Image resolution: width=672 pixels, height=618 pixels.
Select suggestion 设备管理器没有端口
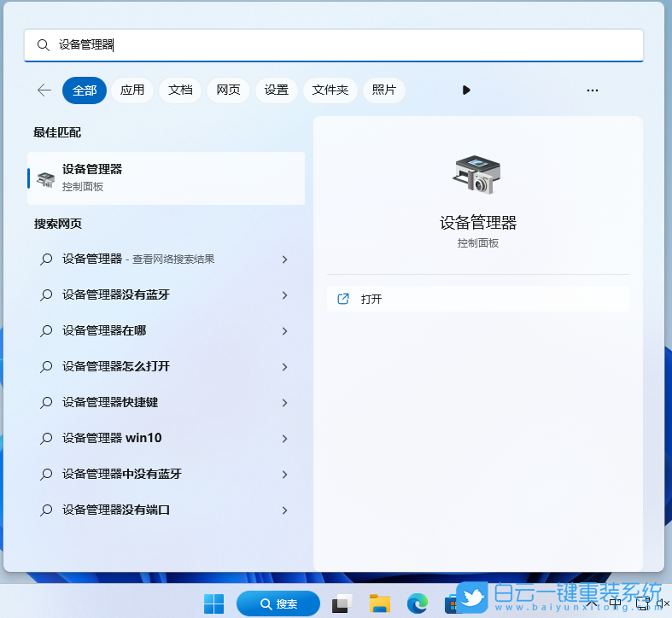(x=166, y=510)
